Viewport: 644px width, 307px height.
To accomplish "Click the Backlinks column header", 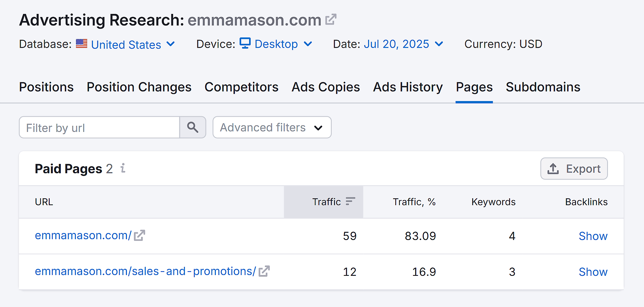I will [586, 202].
